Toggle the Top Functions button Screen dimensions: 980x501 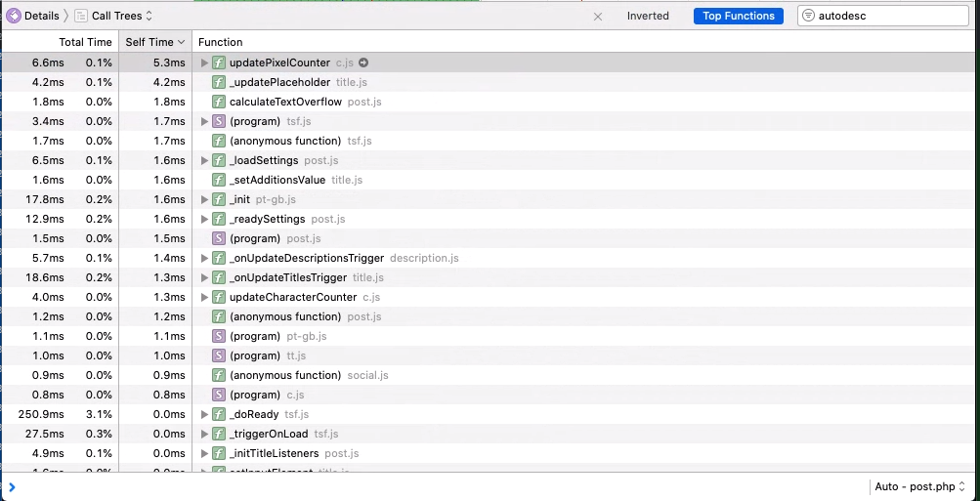coord(738,17)
